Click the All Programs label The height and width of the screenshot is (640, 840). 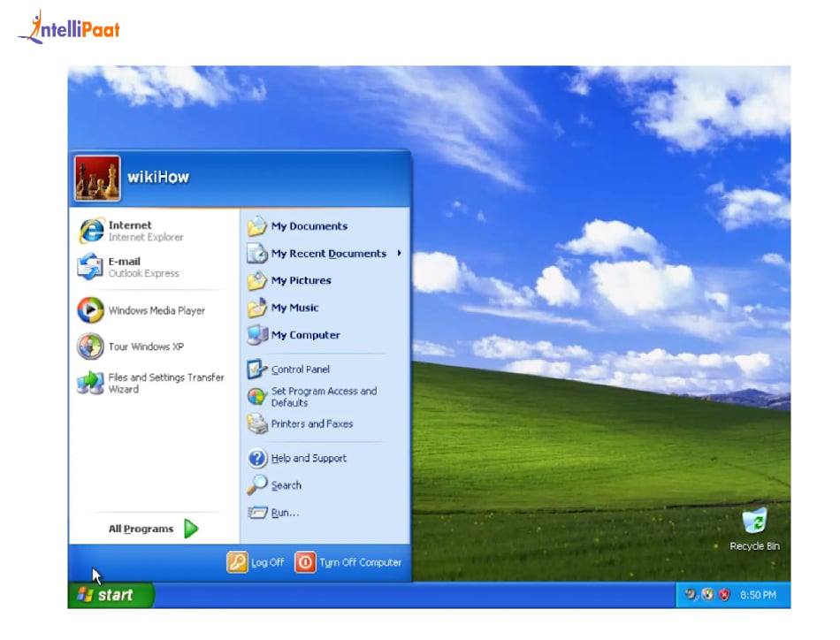click(141, 529)
